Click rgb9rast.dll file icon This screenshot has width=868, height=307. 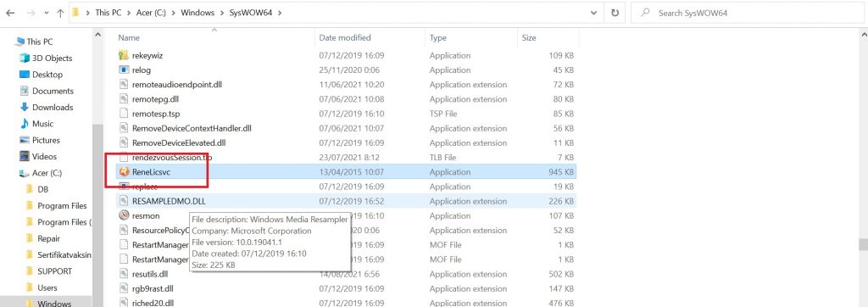[124, 288]
